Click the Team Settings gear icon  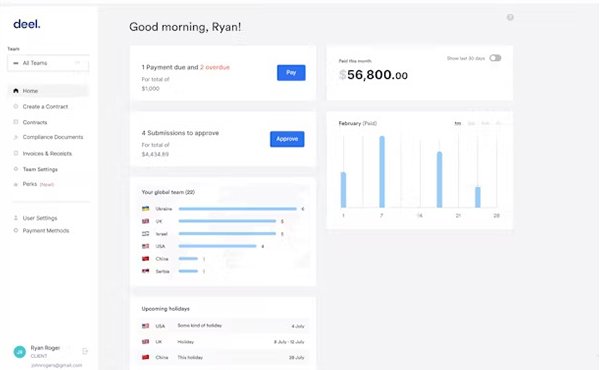[x=16, y=169]
